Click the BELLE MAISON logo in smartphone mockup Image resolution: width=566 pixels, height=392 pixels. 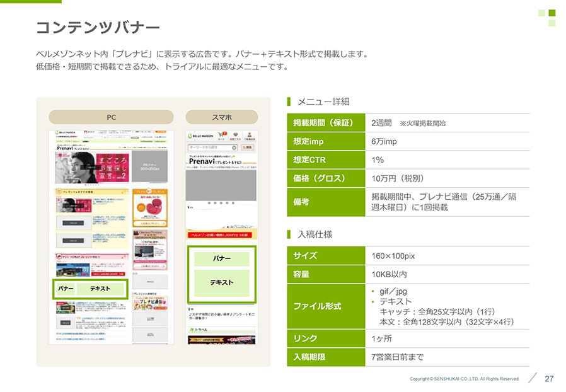(200, 135)
